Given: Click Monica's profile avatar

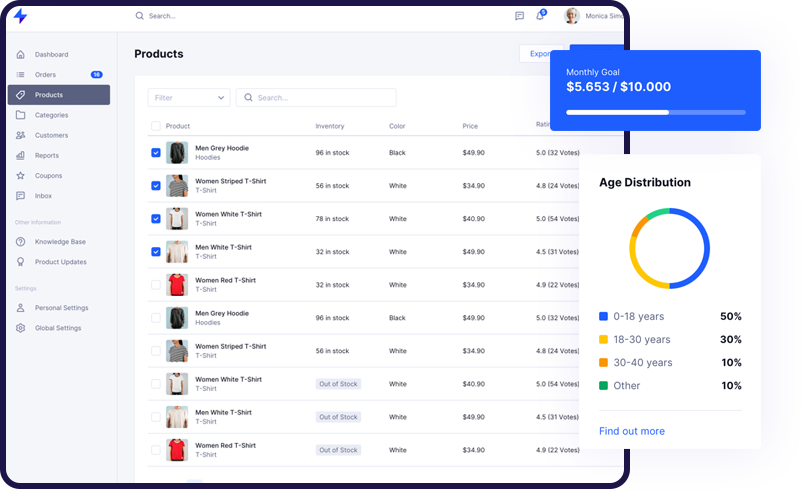Looking at the screenshot, I should pos(572,16).
